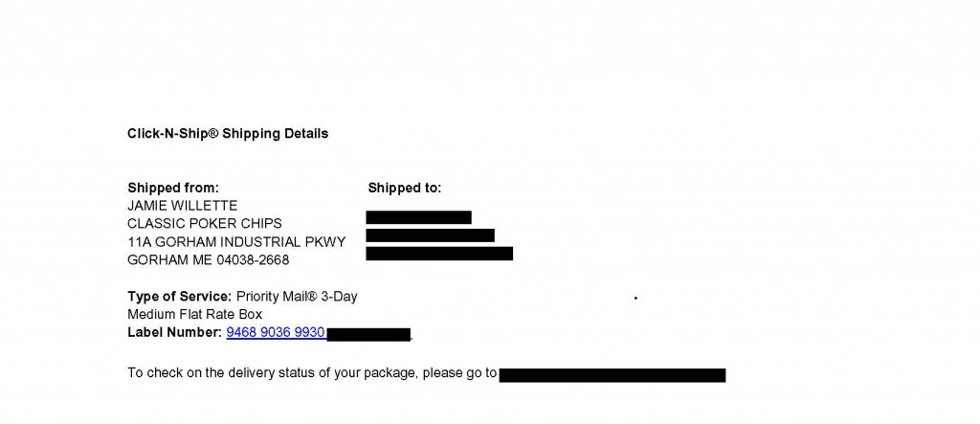The width and height of the screenshot is (980, 424).
Task: Click the "Label Number:" bold label
Action: point(174,333)
